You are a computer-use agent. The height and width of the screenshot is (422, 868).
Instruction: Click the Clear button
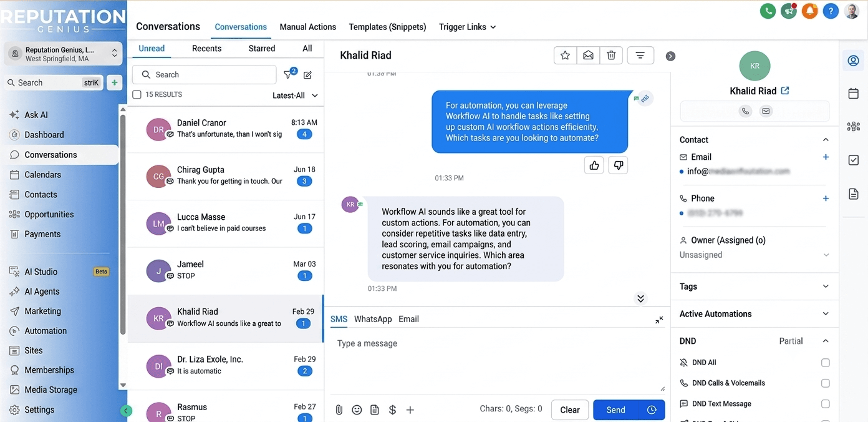[570, 410]
